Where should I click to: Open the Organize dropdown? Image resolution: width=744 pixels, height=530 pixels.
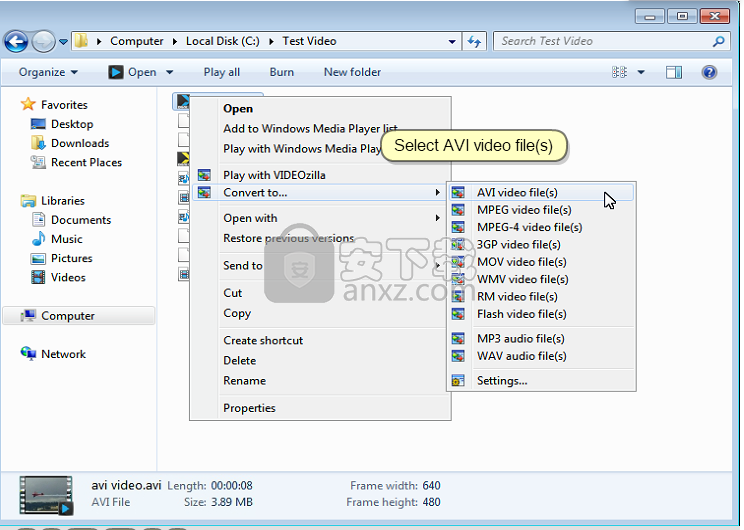pyautogui.click(x=48, y=72)
